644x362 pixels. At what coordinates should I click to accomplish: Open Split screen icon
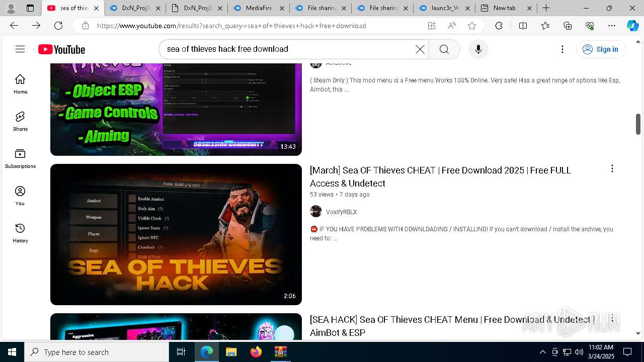[523, 26]
